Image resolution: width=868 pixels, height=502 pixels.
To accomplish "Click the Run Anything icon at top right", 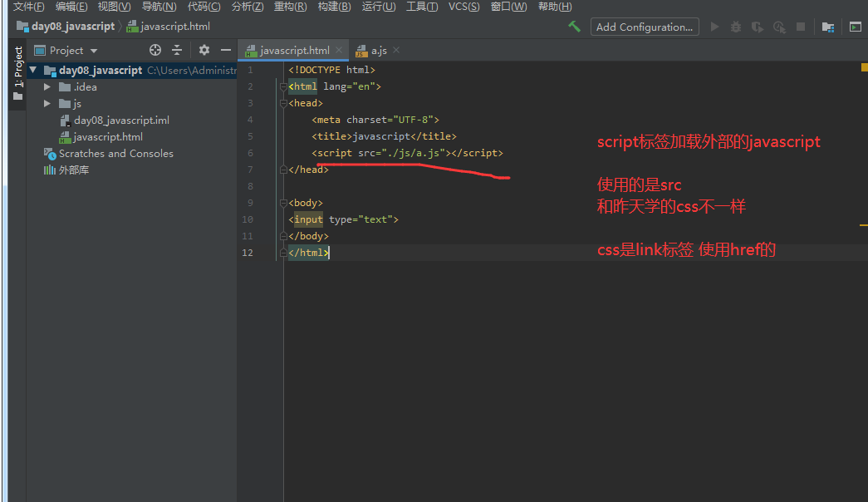I will (856, 27).
